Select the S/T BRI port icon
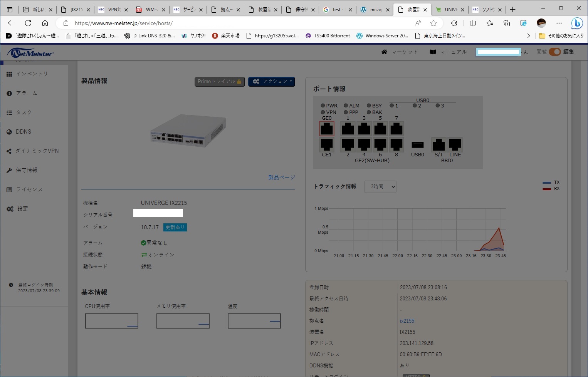The width and height of the screenshot is (588, 377). tap(438, 145)
